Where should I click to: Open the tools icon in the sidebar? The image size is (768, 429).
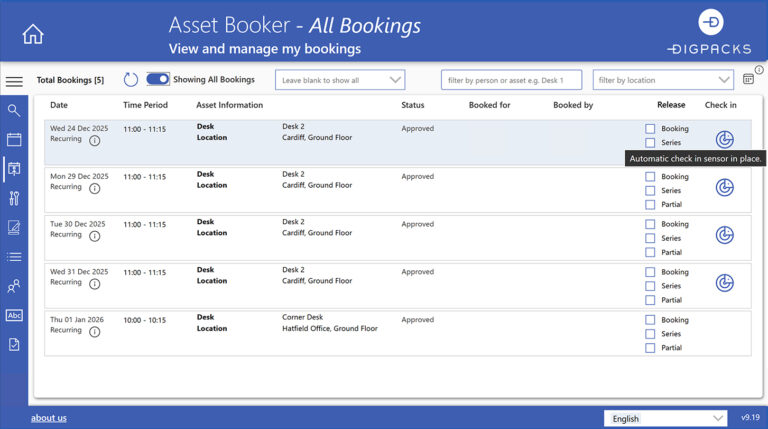14,198
